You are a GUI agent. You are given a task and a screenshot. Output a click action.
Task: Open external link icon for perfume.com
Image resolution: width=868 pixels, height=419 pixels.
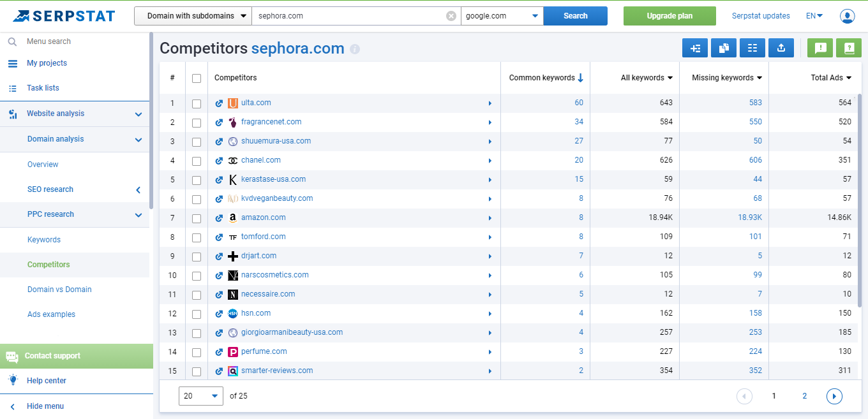219,352
